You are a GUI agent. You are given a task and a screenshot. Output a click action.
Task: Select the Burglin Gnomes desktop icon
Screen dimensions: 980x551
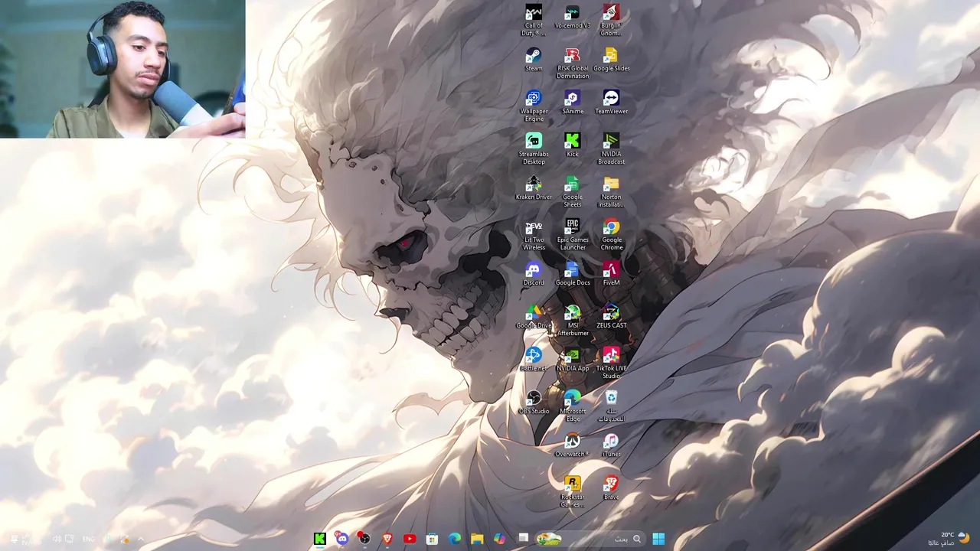(x=611, y=21)
